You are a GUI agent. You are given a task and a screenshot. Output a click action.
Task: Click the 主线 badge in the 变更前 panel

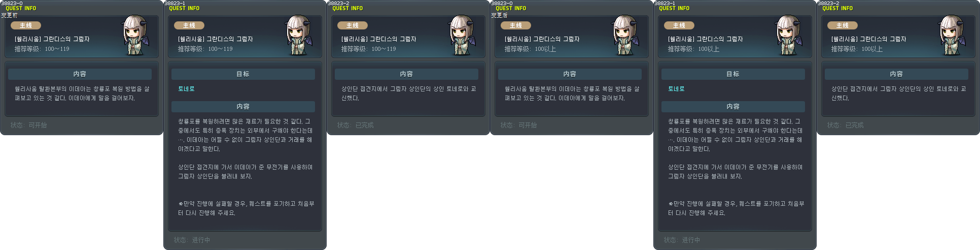click(26, 25)
